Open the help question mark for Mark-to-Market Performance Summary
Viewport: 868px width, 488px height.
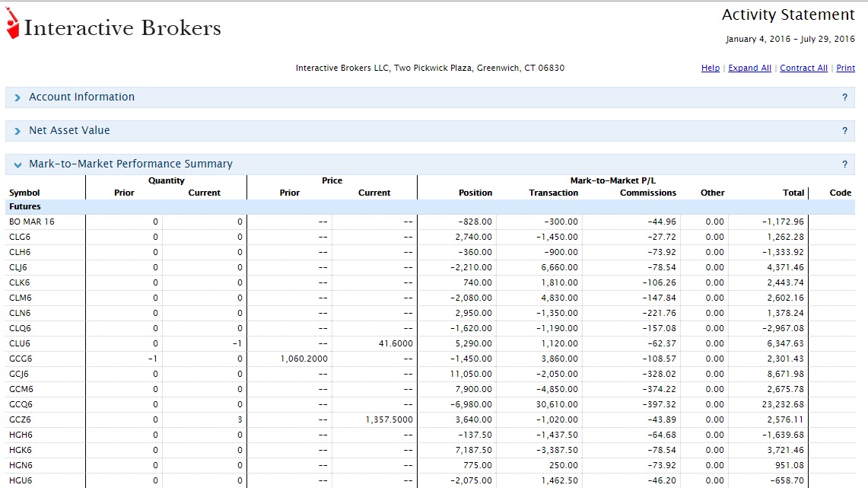(844, 164)
